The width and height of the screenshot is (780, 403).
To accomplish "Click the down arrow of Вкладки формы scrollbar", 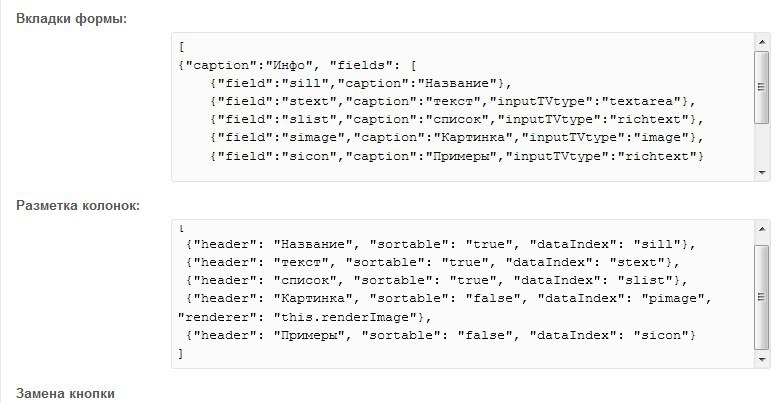I will point(762,173).
